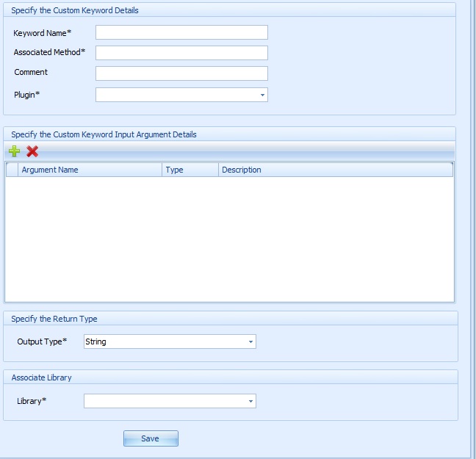Click the Specify the Return Type group title
Screen dimensions: 476x459
[x=54, y=319]
